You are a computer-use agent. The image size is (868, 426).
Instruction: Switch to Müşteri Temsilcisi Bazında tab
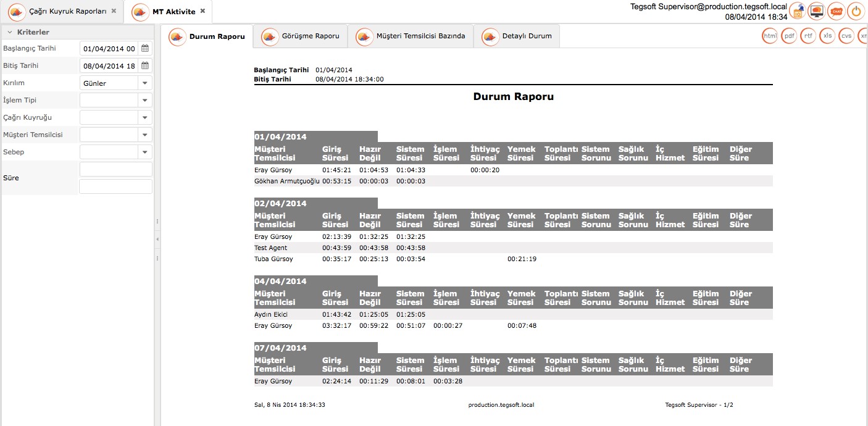(x=411, y=36)
